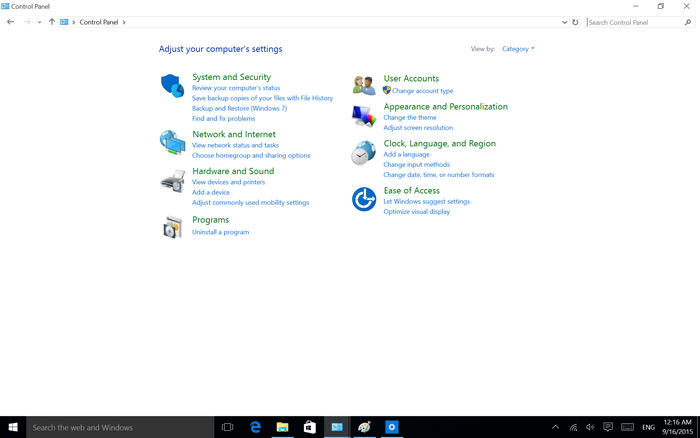Open the Network and Internet globe icon

(x=172, y=142)
